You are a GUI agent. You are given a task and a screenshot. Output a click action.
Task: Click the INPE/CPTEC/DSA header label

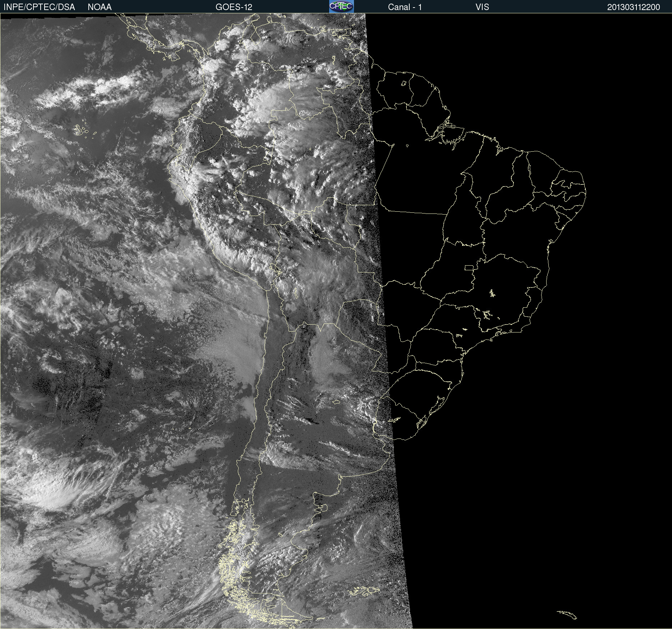(x=39, y=7)
